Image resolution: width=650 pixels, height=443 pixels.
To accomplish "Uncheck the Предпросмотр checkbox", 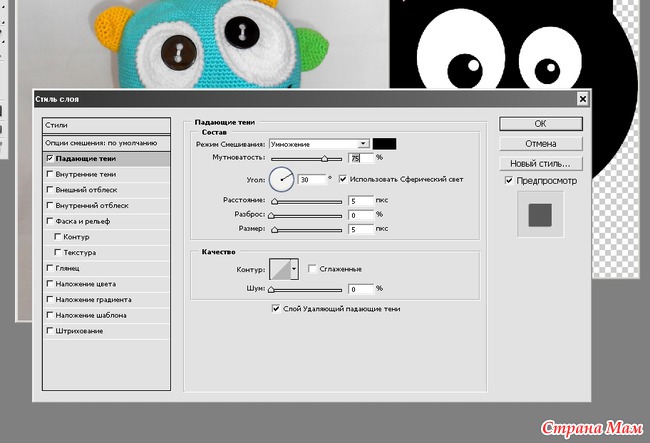I will click(x=510, y=181).
